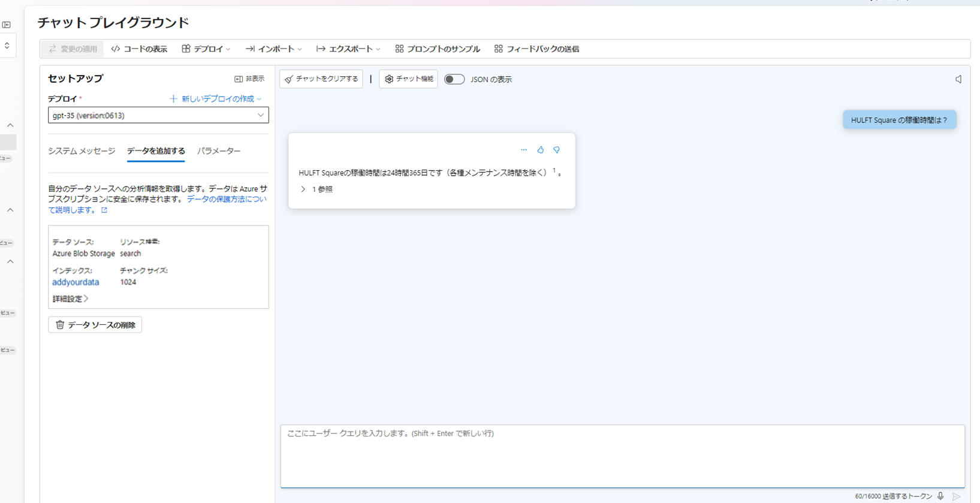
Task: Select the データを追加する tab
Action: [x=156, y=151]
